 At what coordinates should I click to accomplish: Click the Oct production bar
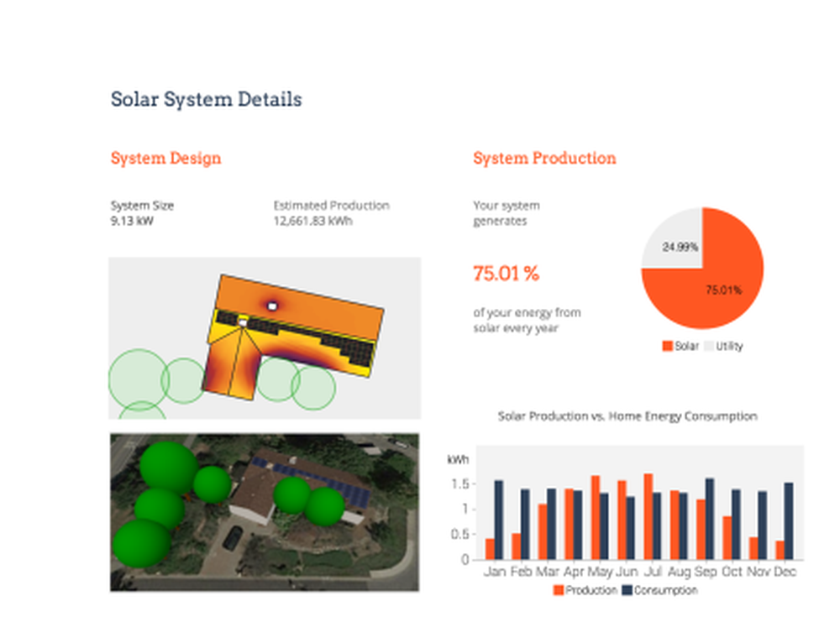click(727, 537)
